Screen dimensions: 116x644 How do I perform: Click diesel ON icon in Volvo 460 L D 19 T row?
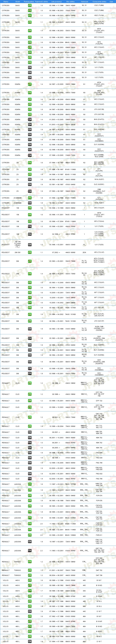point(30,641)
